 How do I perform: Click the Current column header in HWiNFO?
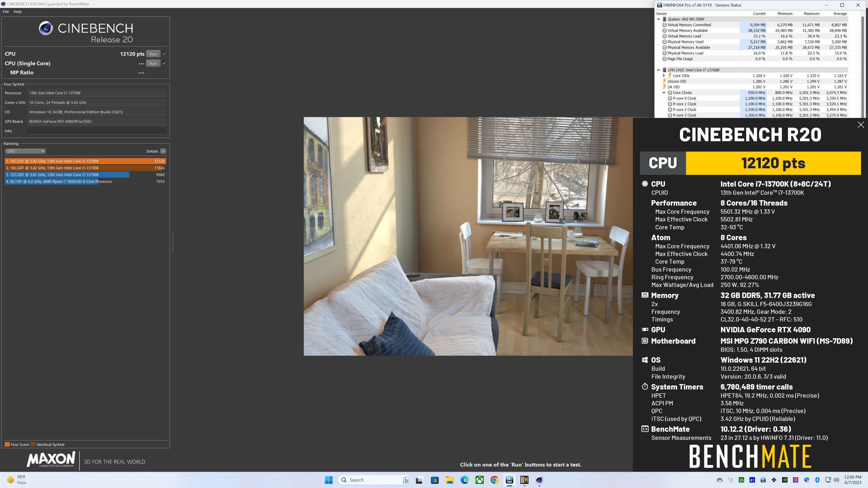[x=753, y=14]
